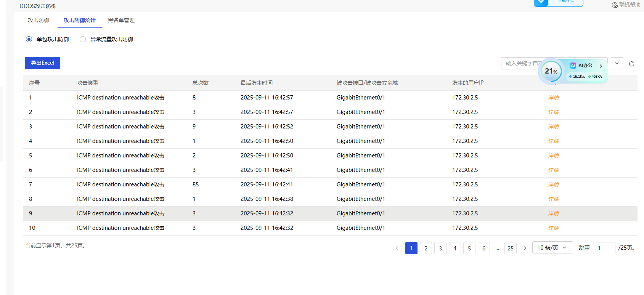Open the 10 条/页 page size dropdown
The image size is (644, 295).
(552, 248)
